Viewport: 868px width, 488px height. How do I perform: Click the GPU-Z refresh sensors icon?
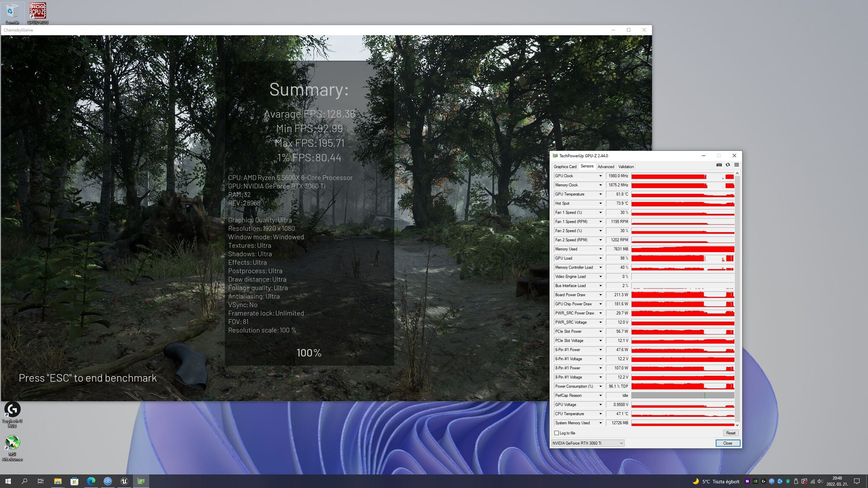coord(728,165)
